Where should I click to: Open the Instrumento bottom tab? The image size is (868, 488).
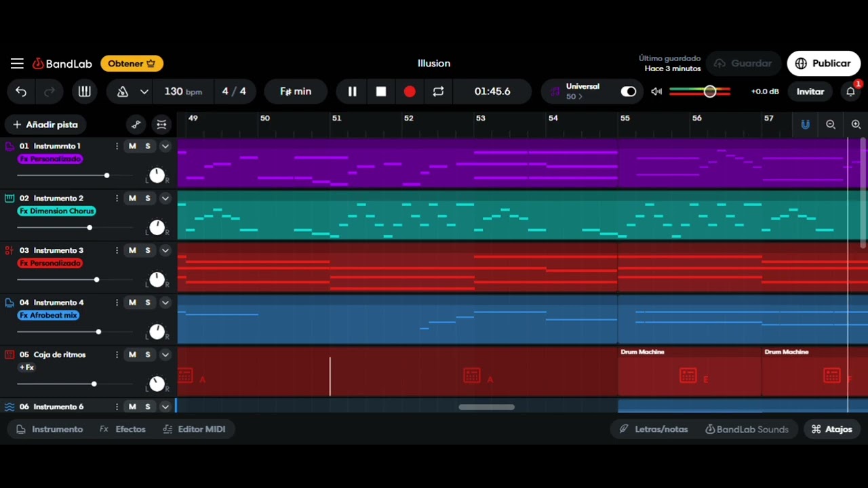pos(50,430)
